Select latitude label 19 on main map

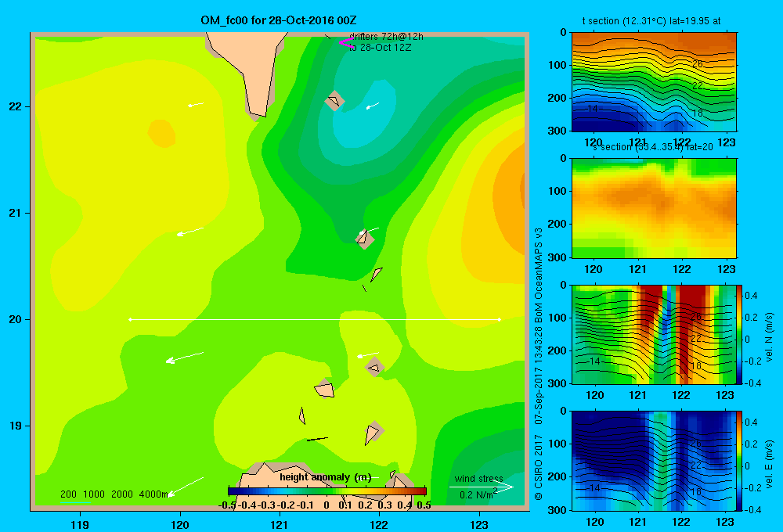pyautogui.click(x=16, y=426)
